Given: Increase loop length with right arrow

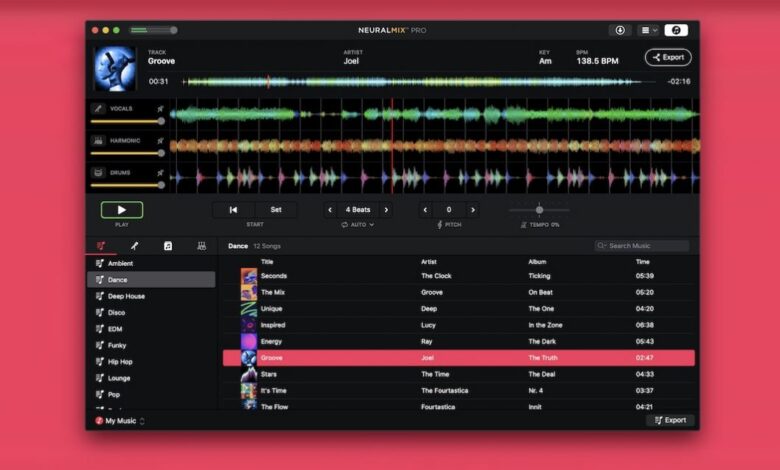Looking at the screenshot, I should [x=386, y=210].
